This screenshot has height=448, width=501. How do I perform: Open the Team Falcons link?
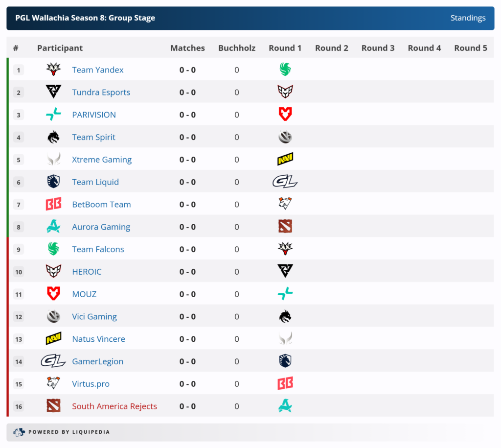[98, 249]
